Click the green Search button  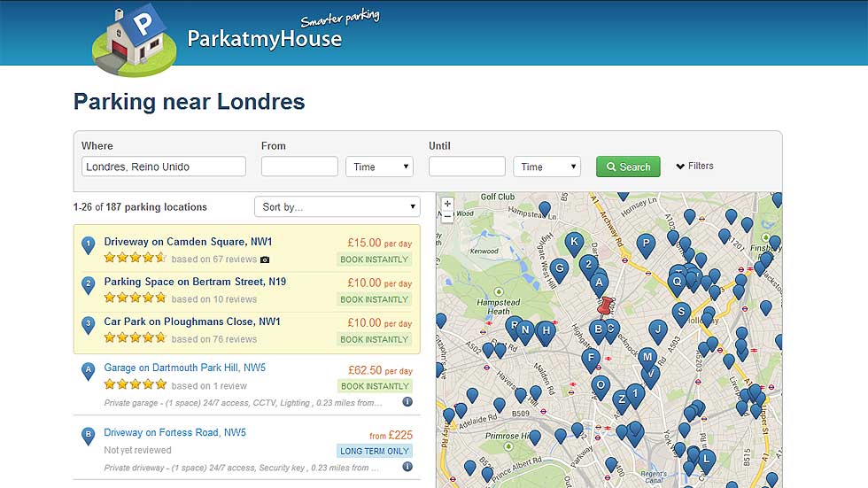click(x=628, y=167)
